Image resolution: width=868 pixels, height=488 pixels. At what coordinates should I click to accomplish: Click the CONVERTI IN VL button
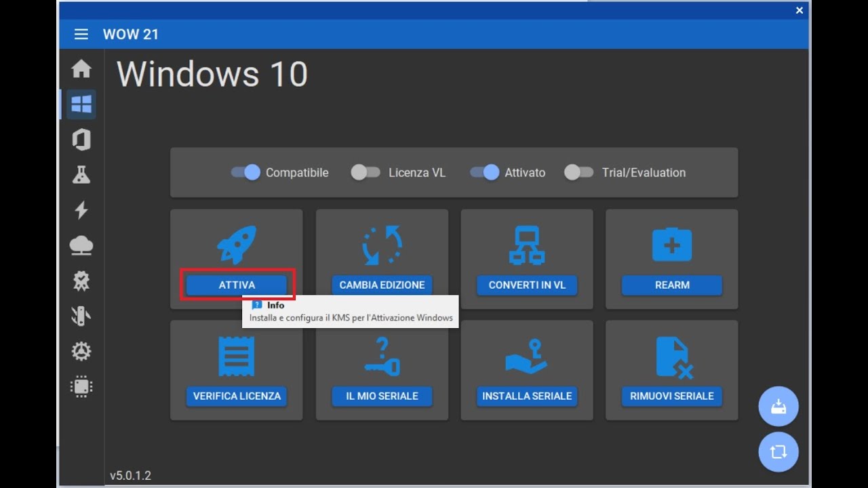click(527, 285)
